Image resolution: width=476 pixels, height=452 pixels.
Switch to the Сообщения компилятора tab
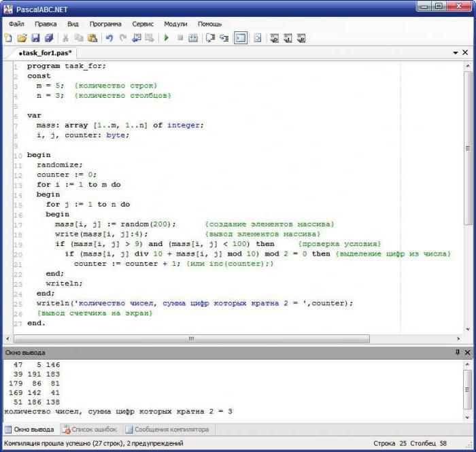click(x=167, y=430)
